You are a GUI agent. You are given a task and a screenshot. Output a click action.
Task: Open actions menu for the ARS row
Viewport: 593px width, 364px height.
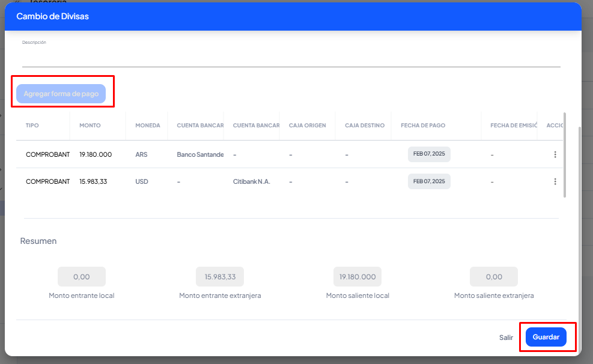555,154
